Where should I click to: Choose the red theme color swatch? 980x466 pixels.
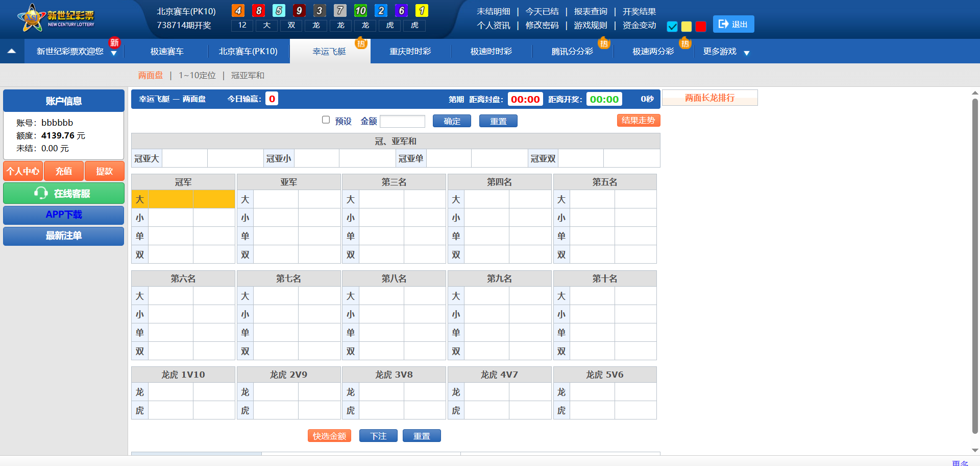(701, 27)
